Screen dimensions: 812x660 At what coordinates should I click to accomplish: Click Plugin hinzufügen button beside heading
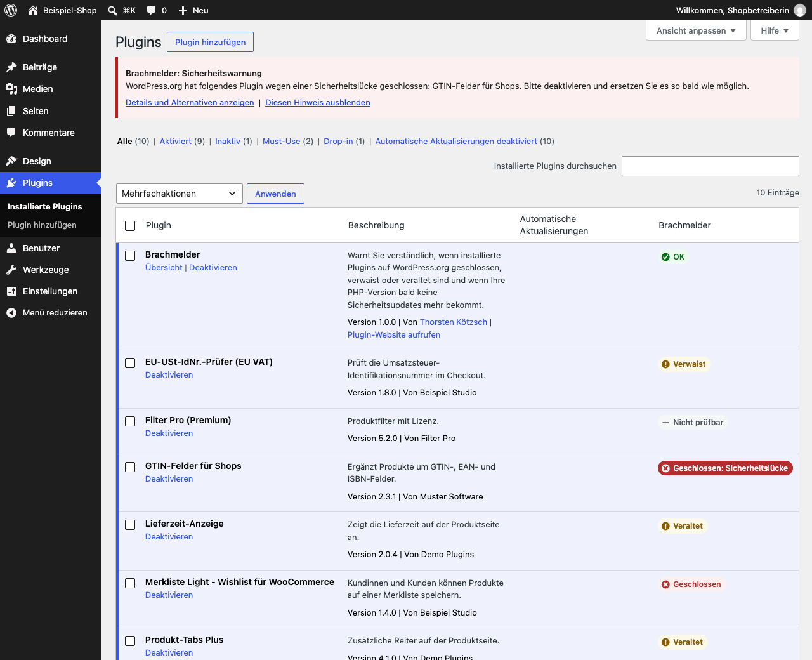pyautogui.click(x=210, y=42)
